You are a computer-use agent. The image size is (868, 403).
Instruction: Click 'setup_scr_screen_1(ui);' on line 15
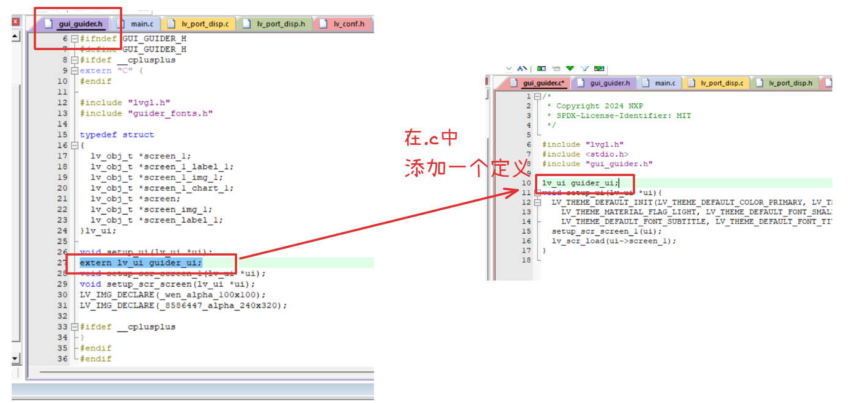coord(607,231)
